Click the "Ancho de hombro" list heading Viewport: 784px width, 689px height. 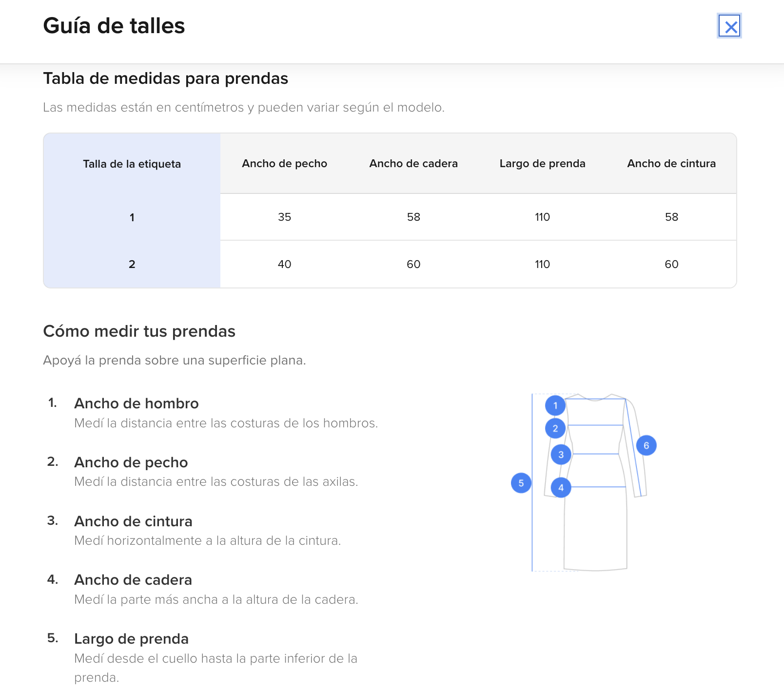137,403
